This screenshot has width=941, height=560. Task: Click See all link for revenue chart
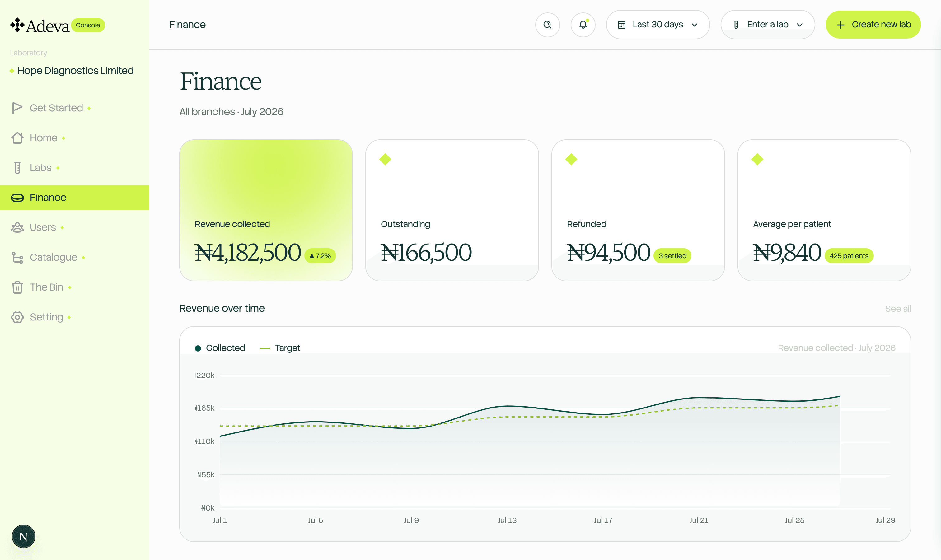[898, 309]
